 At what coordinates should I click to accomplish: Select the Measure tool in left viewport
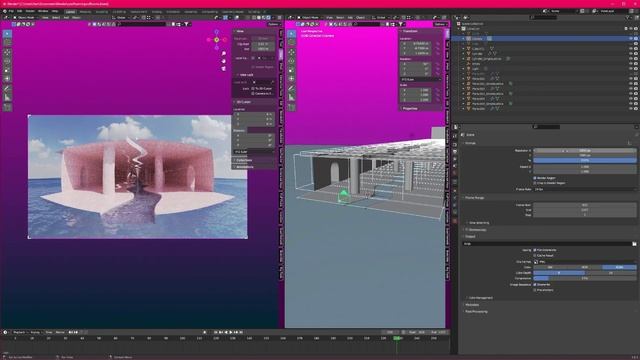click(x=7, y=98)
